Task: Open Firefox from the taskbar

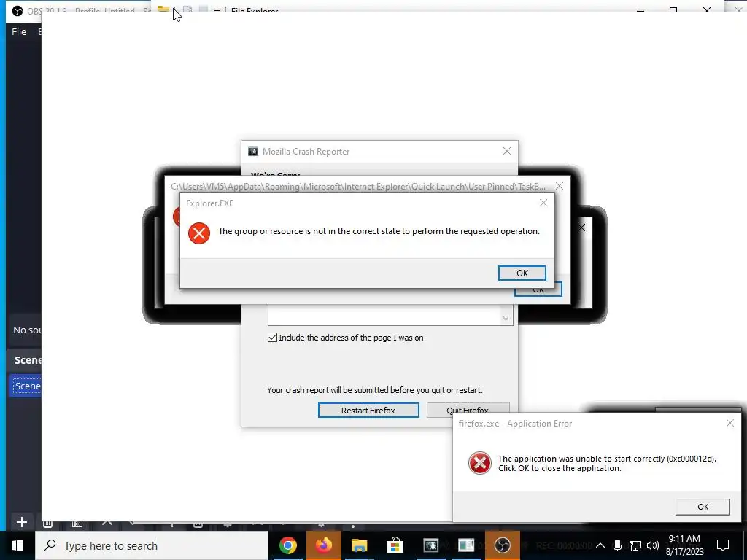Action: click(323, 545)
